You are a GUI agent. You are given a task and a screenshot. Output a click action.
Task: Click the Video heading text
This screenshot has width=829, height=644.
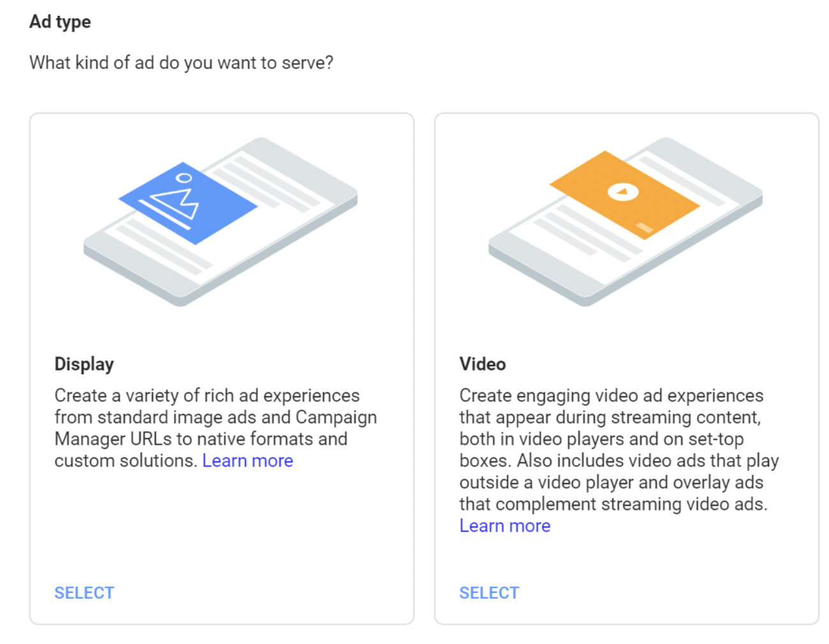tap(482, 364)
